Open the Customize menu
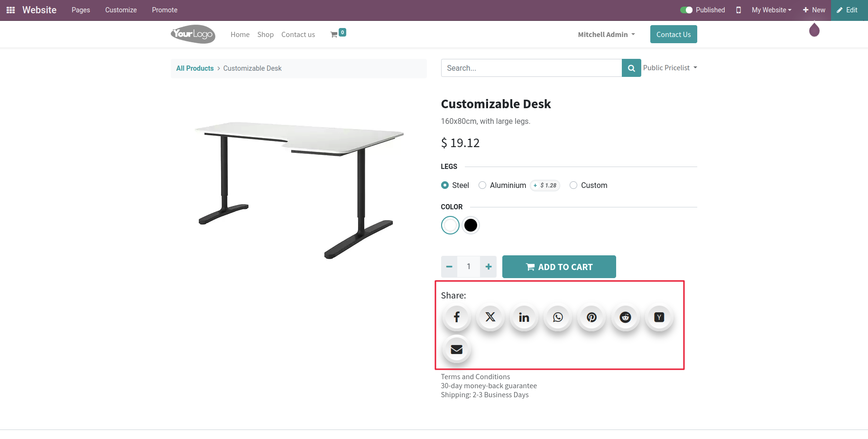The width and height of the screenshot is (868, 439). 121,10
